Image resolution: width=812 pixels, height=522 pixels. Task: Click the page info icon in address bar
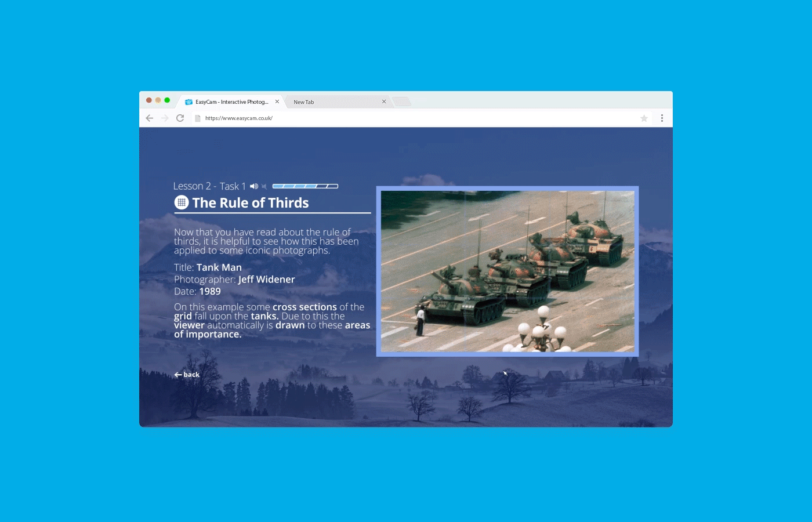[x=197, y=118]
